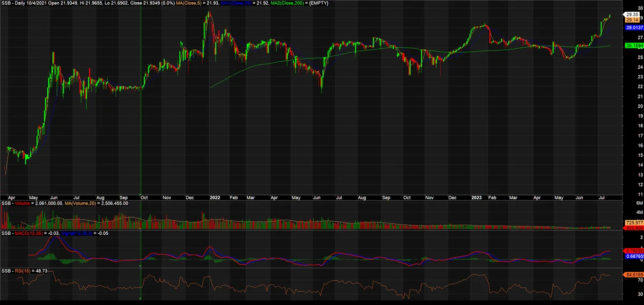Click the blue 0.687655 MACD signal value tag
The width and height of the screenshot is (644, 305).
tap(634, 257)
